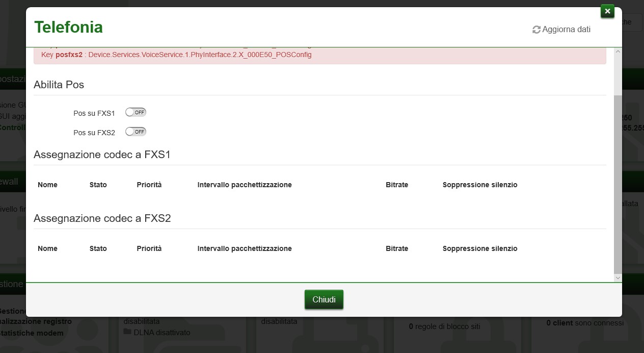Click the scrollbar down arrow in the dialog
This screenshot has width=644, height=353.
618,278
